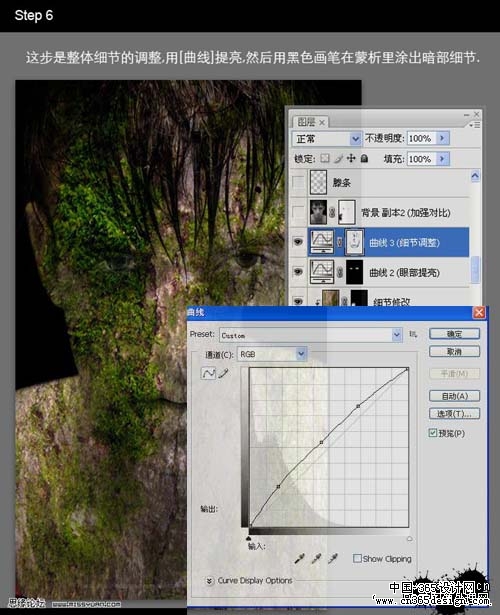Click the lock position move icon
The image size is (500, 615).
351,158
